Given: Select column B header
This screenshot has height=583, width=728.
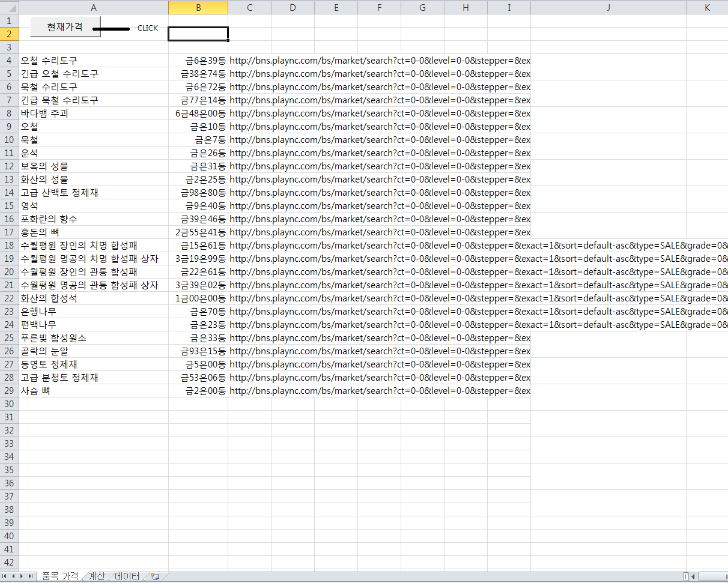Looking at the screenshot, I should [198, 7].
